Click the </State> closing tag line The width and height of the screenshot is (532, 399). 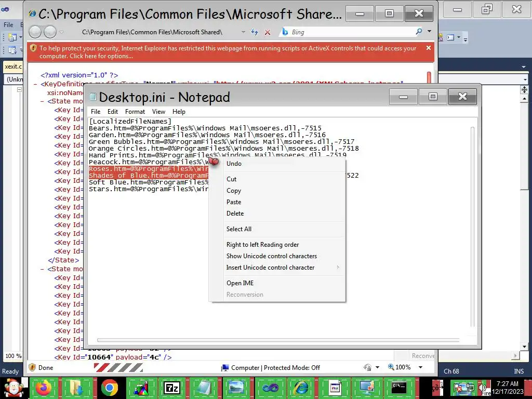pos(63,260)
